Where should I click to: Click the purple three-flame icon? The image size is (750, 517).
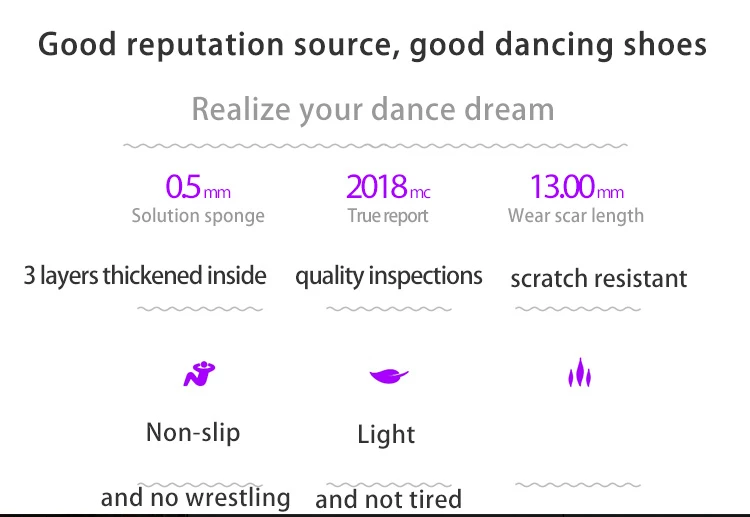click(579, 372)
